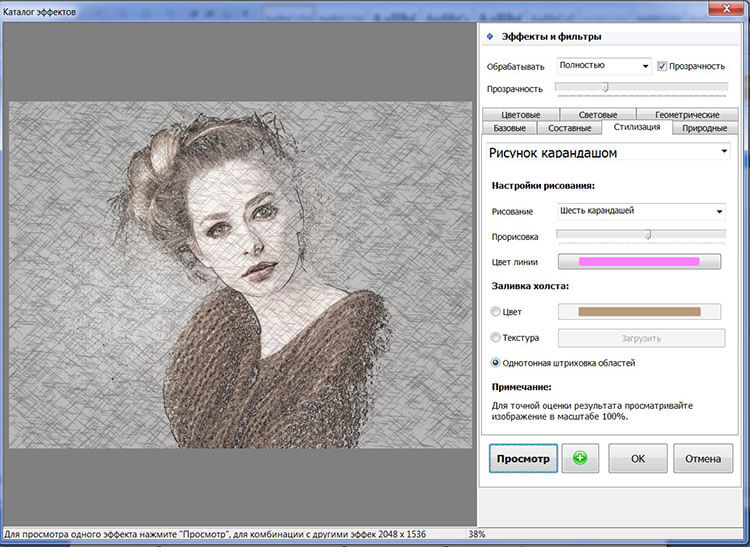Click the green plus add-effect button

point(579,459)
